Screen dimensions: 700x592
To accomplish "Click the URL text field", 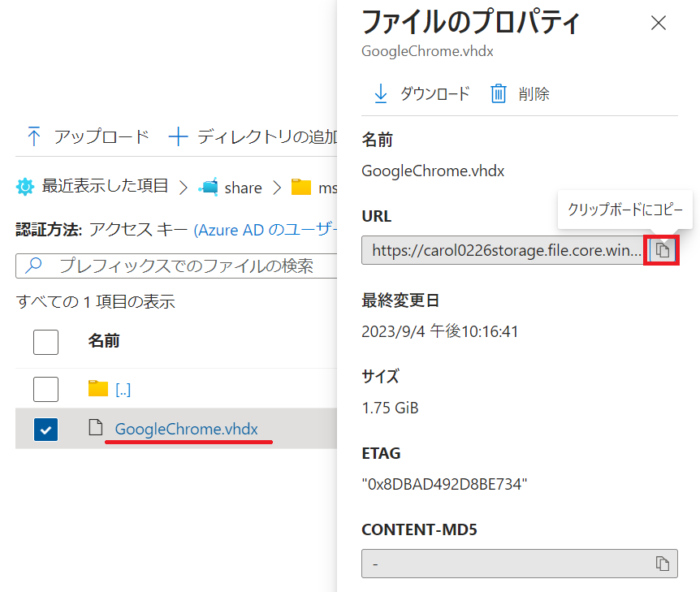I will (502, 250).
